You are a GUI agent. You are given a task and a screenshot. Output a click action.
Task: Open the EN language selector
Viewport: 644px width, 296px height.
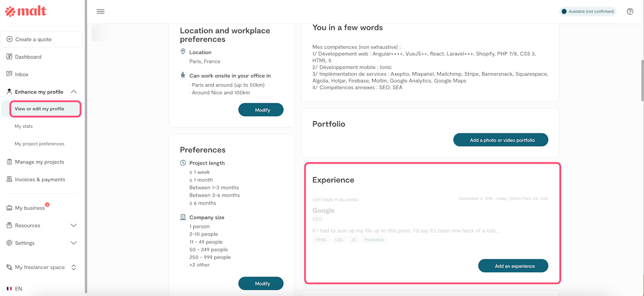pyautogui.click(x=14, y=289)
